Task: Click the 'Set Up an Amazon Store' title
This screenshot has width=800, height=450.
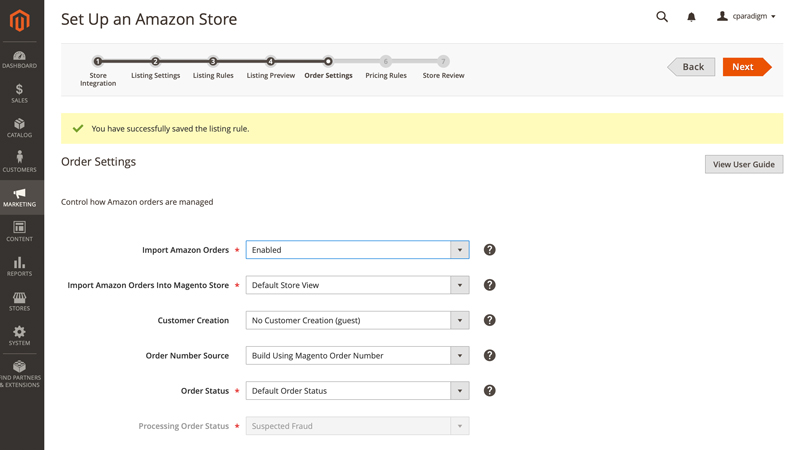Action: pos(149,19)
